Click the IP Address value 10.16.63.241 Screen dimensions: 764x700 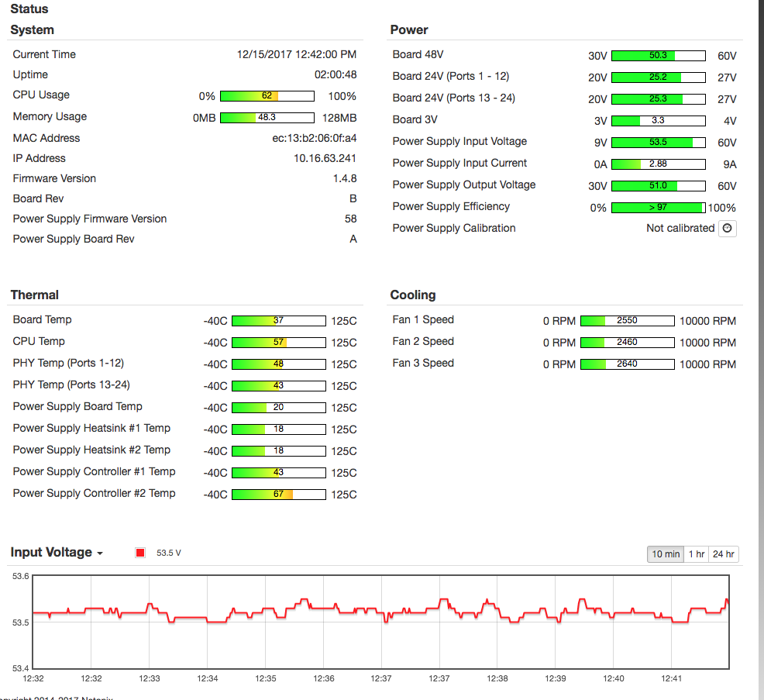325,158
